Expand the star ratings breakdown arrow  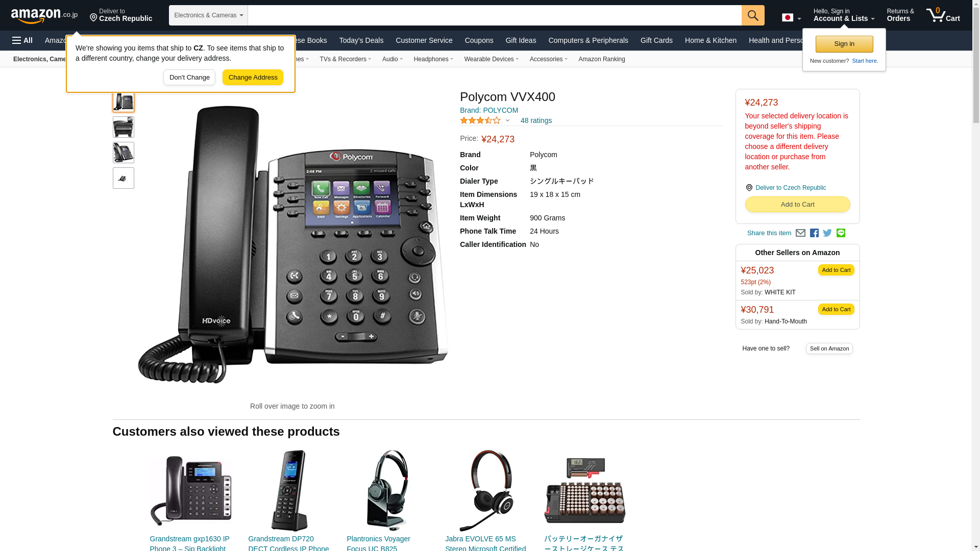pyautogui.click(x=507, y=121)
